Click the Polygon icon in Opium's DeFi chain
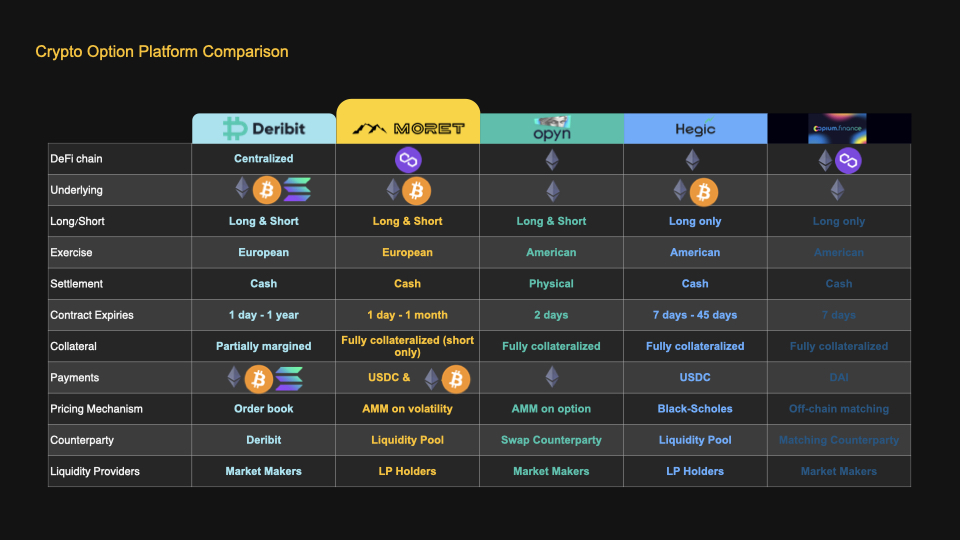The width and height of the screenshot is (960, 540). (x=849, y=160)
